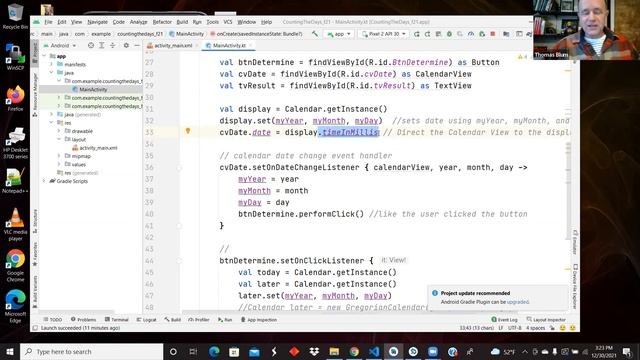Click onCreate breadcrumb item

(x=256, y=34)
